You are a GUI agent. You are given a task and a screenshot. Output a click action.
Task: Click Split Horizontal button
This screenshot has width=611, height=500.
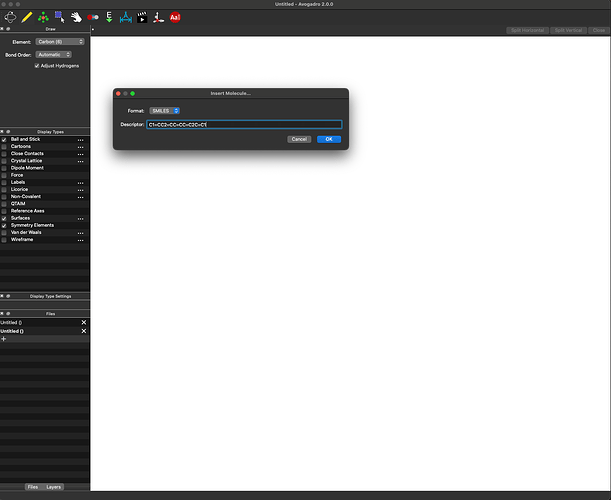(x=527, y=30)
